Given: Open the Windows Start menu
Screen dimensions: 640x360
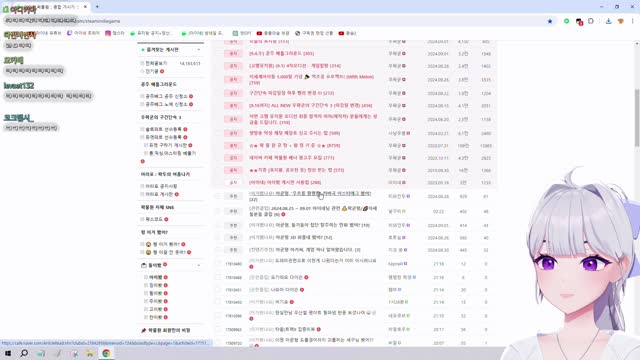Looking at the screenshot, I should [x=8, y=353].
